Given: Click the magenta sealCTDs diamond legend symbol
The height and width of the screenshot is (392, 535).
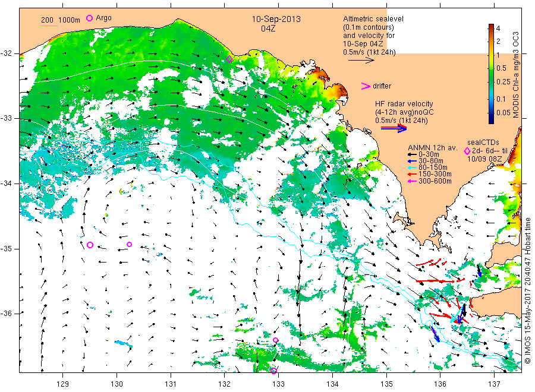Looking at the screenshot, I should pyautogui.click(x=467, y=151).
